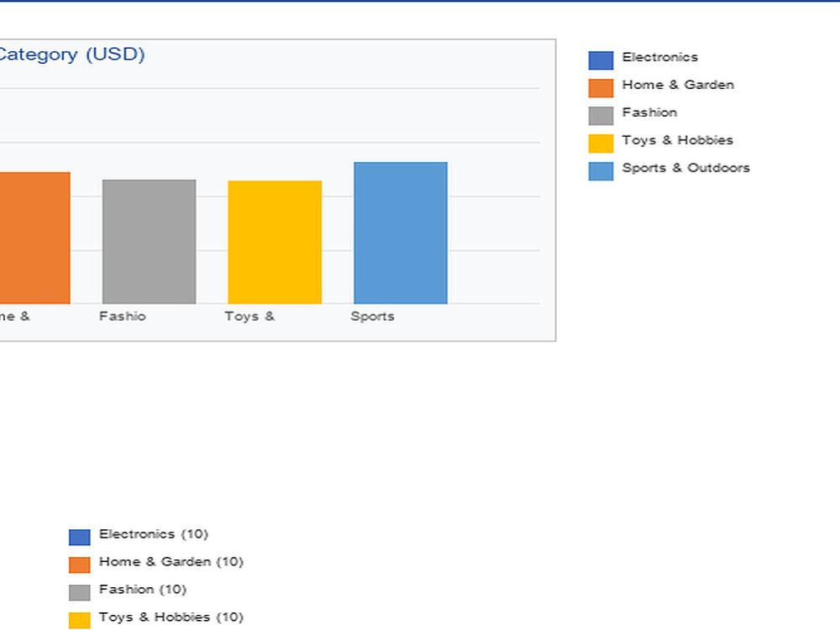The height and width of the screenshot is (630, 840).
Task: Select the Electronics legend label
Action: point(660,57)
